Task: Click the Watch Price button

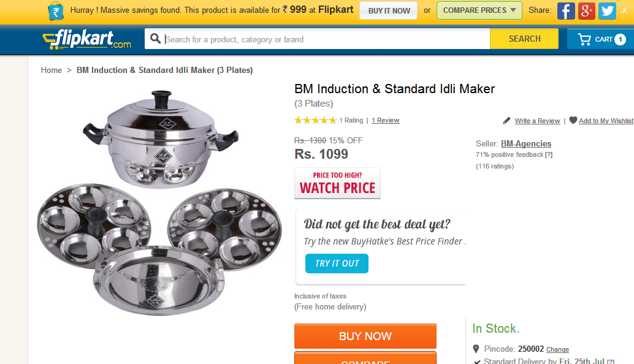Action: [x=337, y=183]
